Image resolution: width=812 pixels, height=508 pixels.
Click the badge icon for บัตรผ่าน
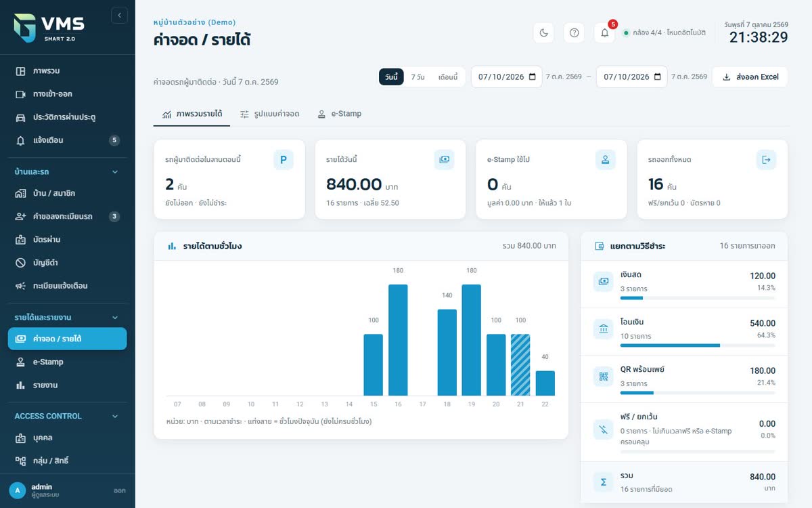pos(20,240)
